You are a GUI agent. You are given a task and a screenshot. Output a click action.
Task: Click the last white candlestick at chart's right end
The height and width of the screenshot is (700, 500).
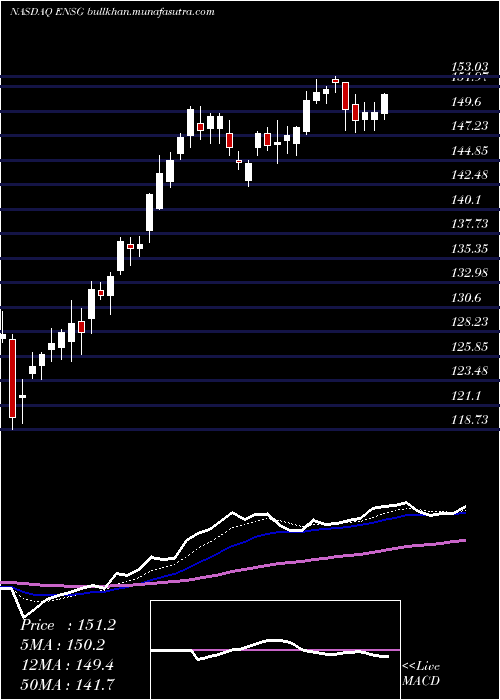[384, 104]
